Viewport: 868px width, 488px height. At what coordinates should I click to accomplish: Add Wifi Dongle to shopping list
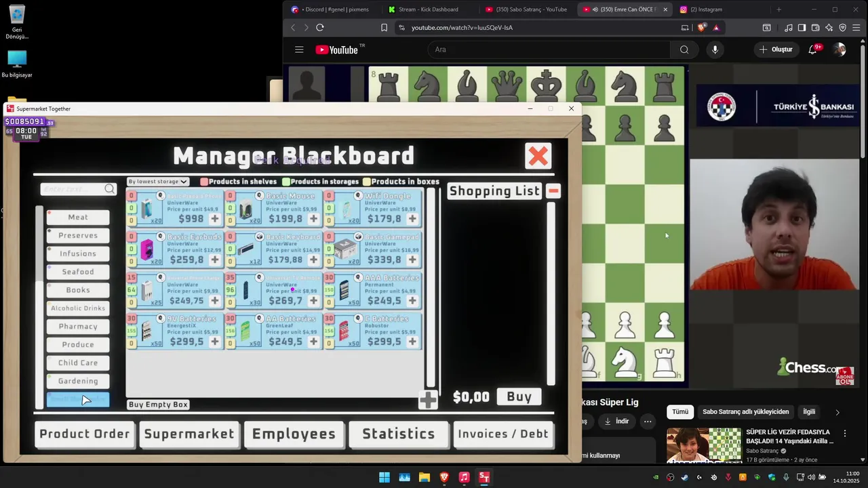[412, 219]
